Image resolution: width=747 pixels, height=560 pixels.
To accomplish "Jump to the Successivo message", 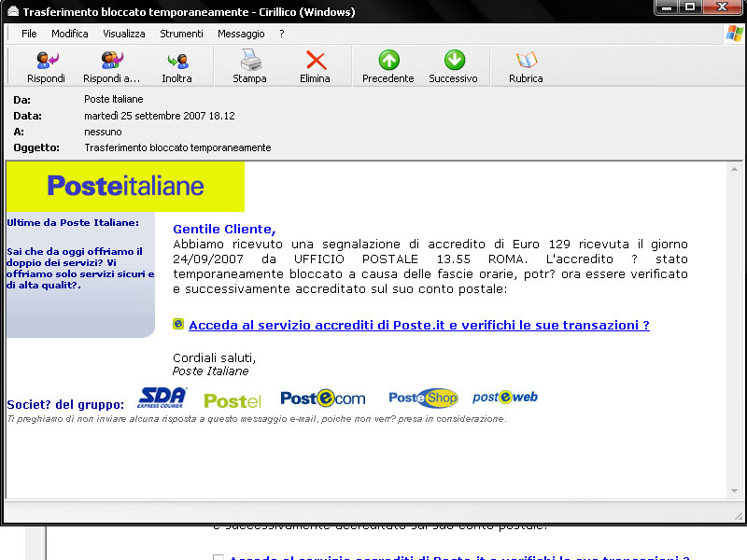I will pyautogui.click(x=454, y=66).
